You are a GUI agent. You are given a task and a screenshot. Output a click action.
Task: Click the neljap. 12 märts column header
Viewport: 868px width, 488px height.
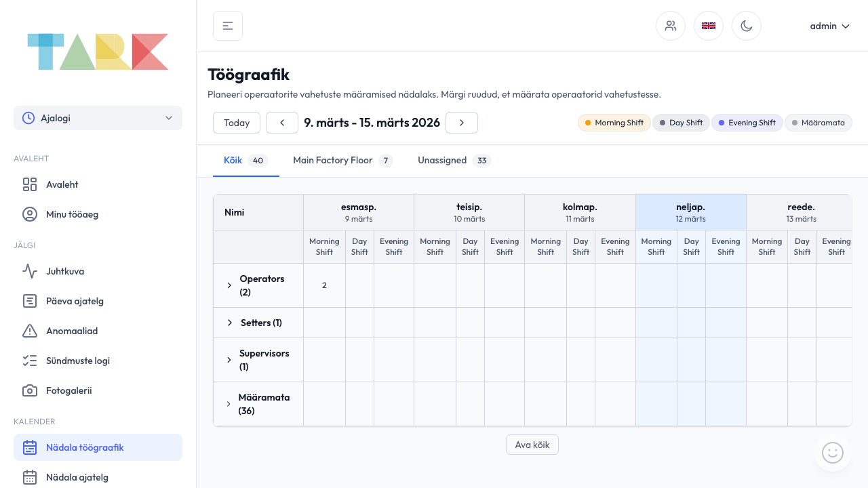click(x=691, y=212)
